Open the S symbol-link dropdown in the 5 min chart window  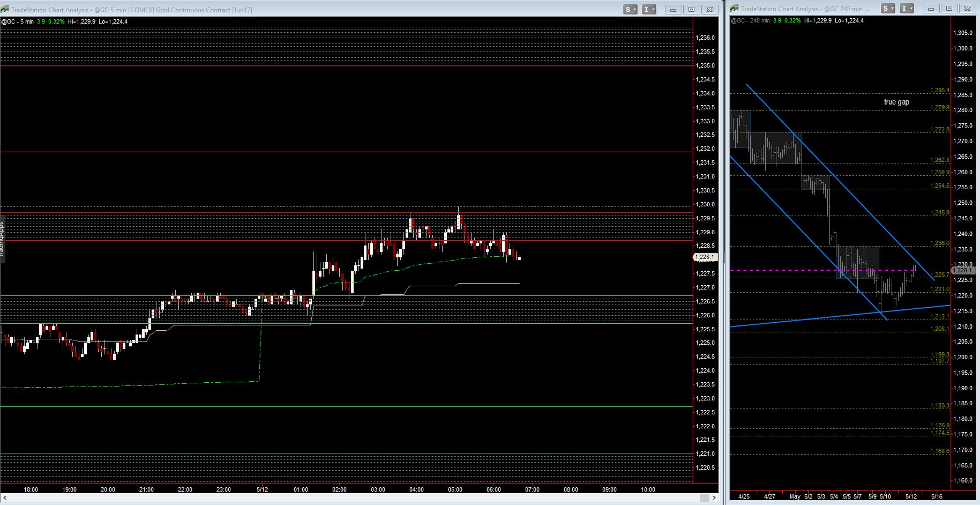coord(631,10)
